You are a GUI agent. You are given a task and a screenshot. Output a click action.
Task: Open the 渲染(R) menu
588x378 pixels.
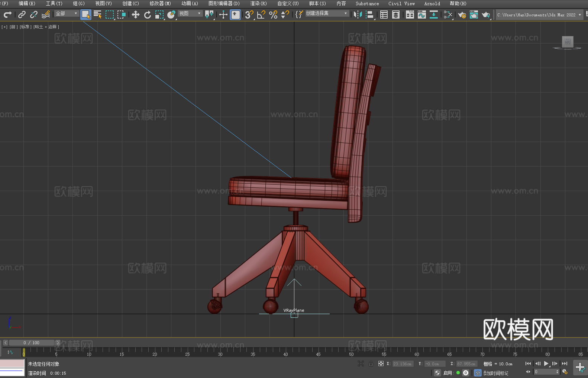[x=258, y=3]
